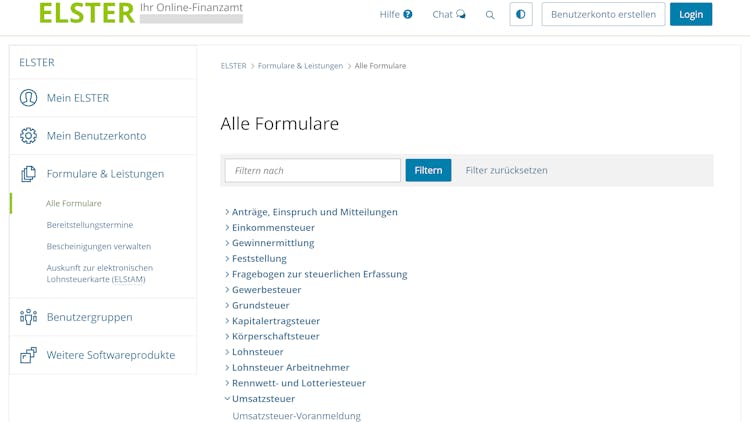Focus the Filtern nach input field
750x422 pixels.
(x=313, y=170)
